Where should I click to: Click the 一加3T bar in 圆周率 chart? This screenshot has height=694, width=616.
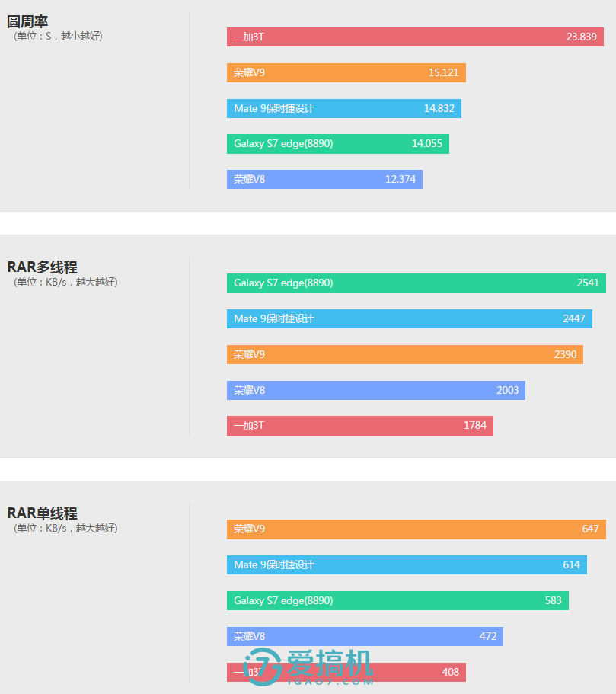coord(415,37)
